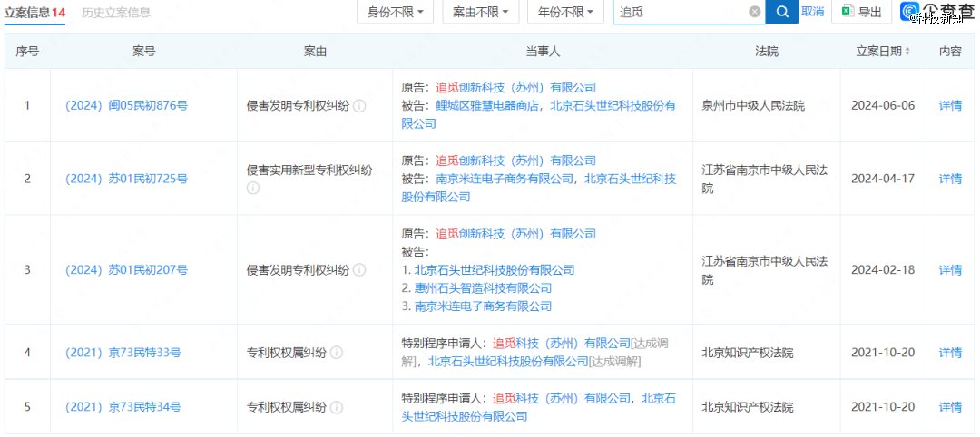The width and height of the screenshot is (980, 437).
Task: Click plaintiff 追觅创新科技(苏州)有限公司 in row 2
Action: pos(515,160)
